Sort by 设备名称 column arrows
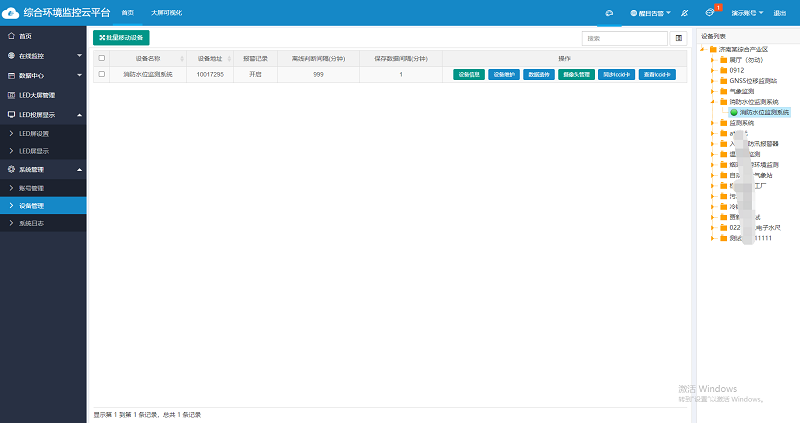The width and height of the screenshot is (800, 423). click(x=182, y=59)
